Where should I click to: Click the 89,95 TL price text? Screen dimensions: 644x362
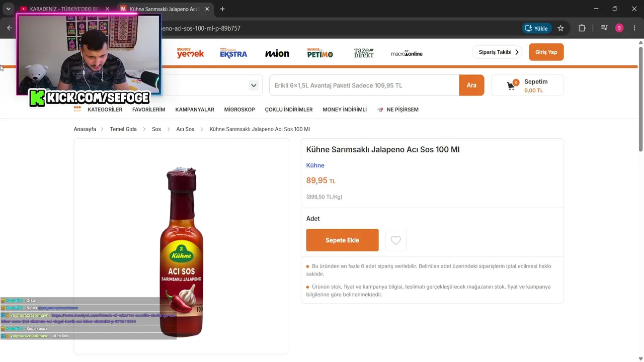pos(321,180)
